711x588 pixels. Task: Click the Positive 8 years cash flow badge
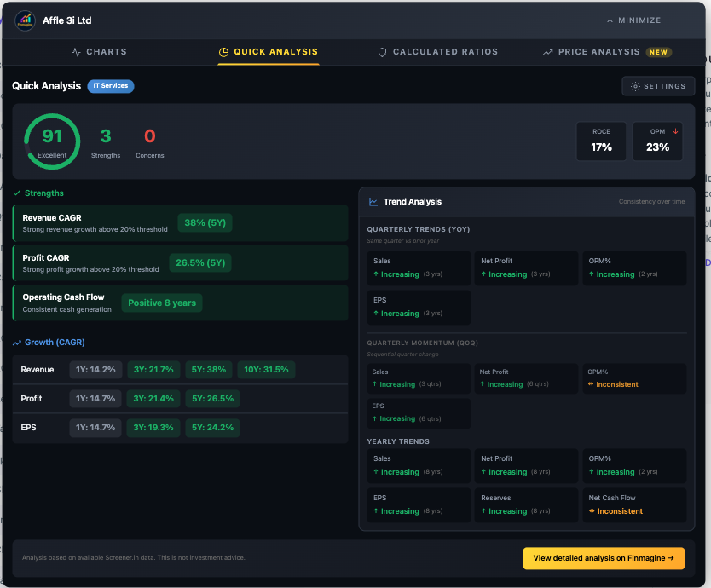(161, 303)
